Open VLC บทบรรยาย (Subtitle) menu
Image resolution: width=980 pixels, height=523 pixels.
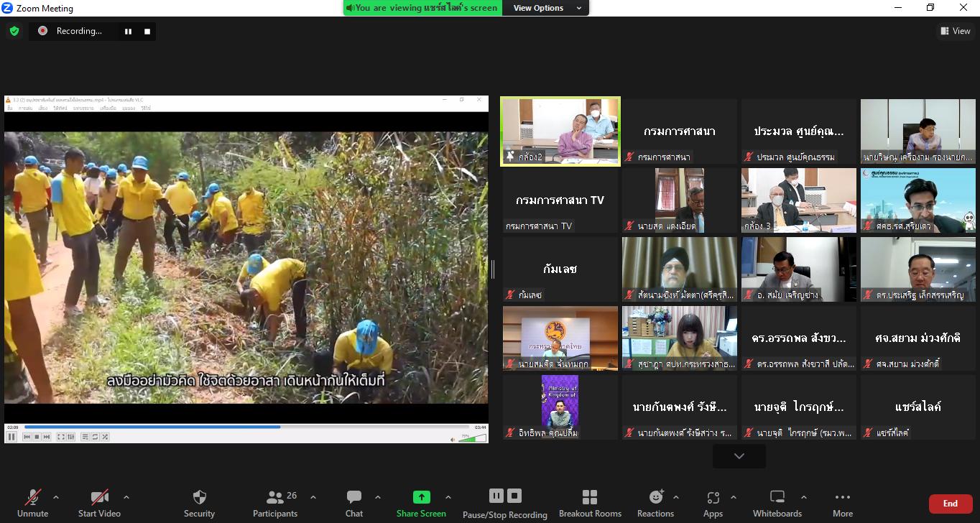tap(83, 108)
